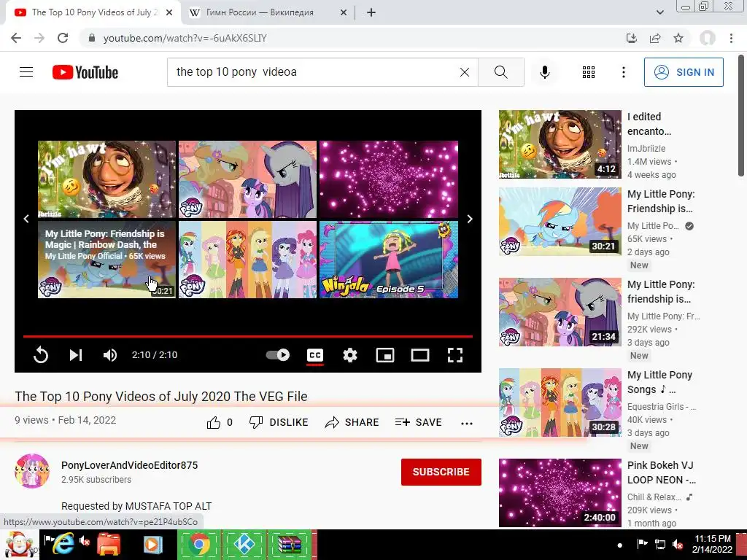
Task: Open Internet Explorer from taskbar
Action: point(63,544)
